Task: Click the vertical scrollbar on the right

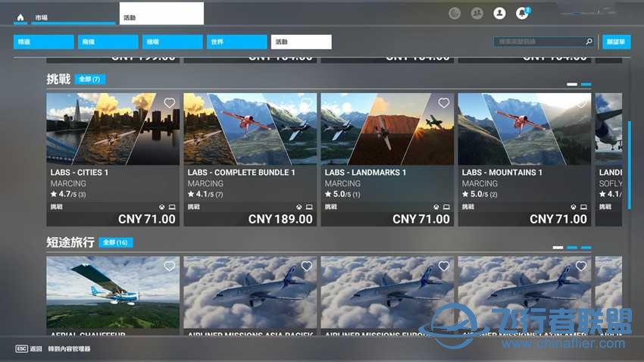Action: point(629,165)
